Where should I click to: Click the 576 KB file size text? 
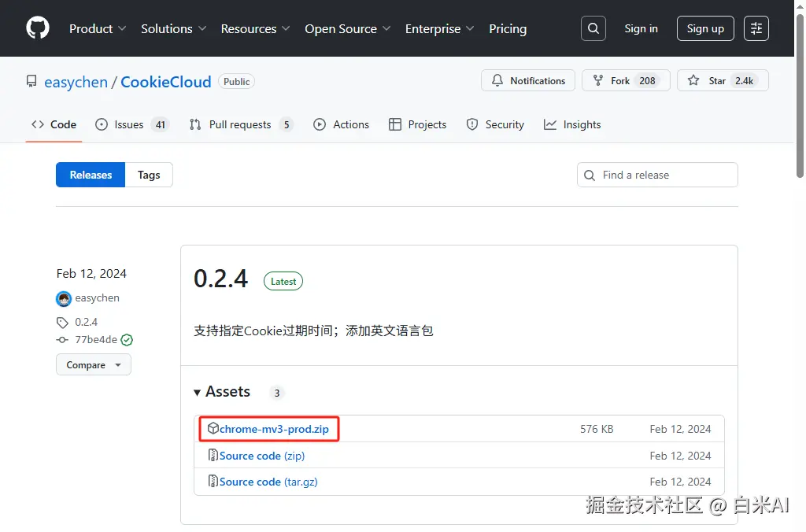(597, 429)
